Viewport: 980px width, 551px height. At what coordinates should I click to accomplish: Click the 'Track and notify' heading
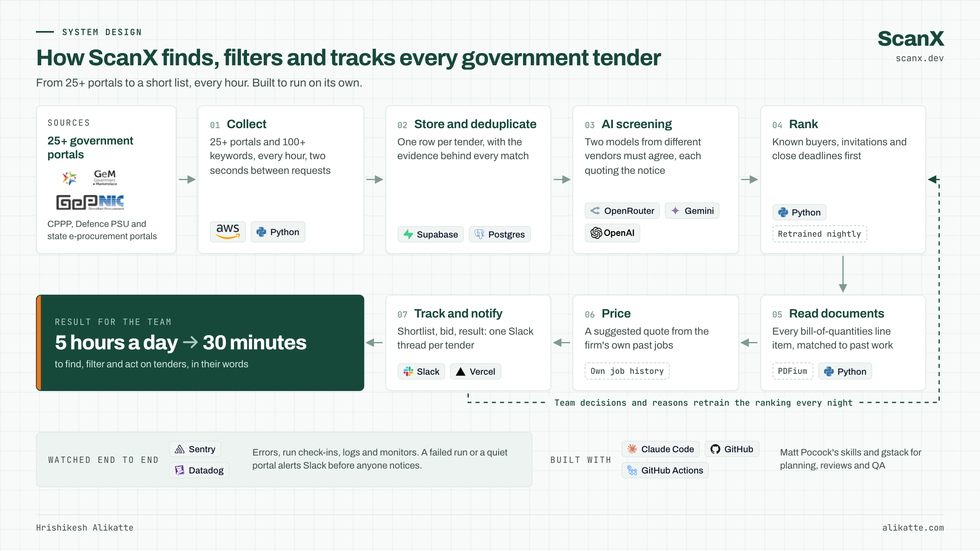coord(458,313)
